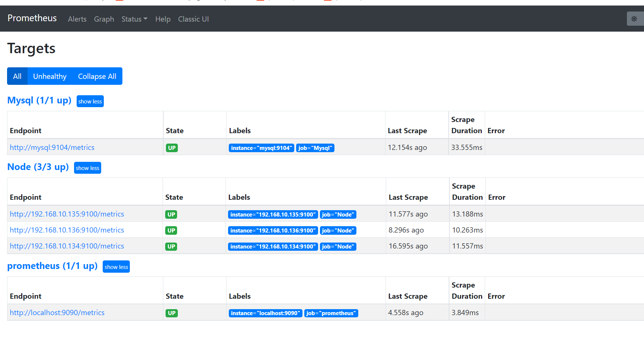Click the "11.557ms" scrape duration value
The width and height of the screenshot is (644, 343).
click(468, 246)
